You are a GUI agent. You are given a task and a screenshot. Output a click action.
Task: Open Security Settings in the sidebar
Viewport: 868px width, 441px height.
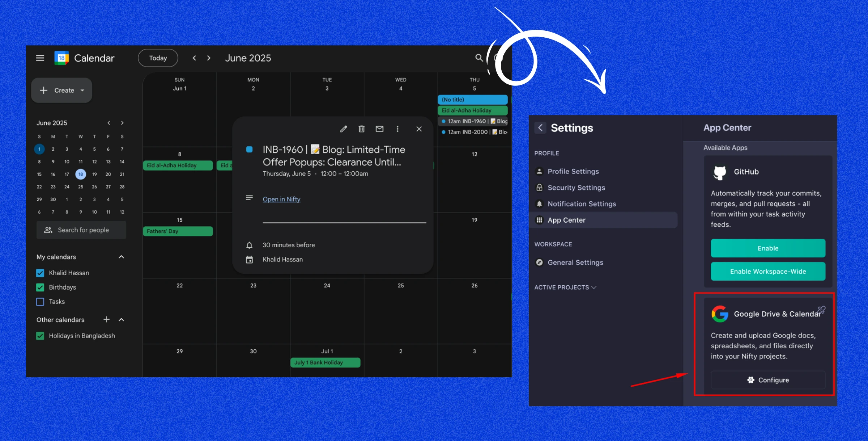click(x=576, y=188)
